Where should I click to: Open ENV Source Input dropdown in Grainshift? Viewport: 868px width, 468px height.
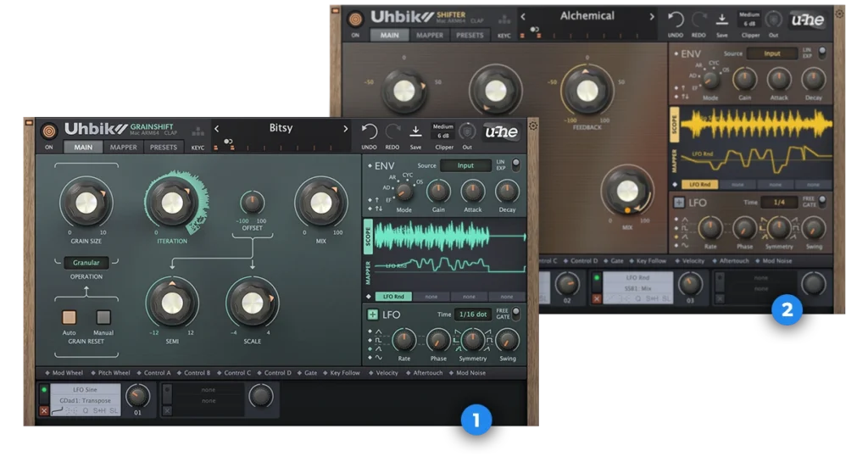point(465,165)
